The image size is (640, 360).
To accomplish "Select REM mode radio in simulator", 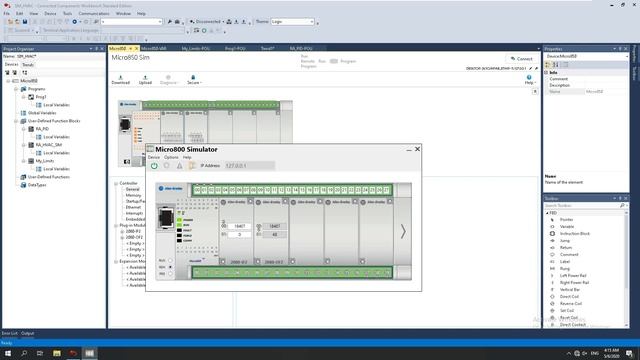I will [x=170, y=267].
